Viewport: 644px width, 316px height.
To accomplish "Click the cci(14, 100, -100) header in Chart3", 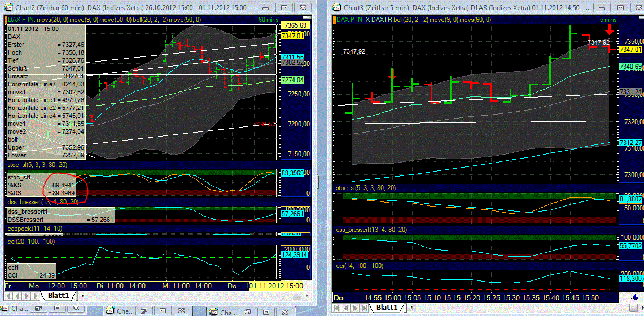I will pyautogui.click(x=360, y=266).
